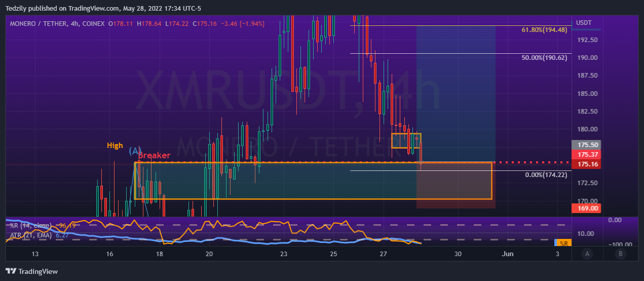This screenshot has height=281, width=644.
Task: Click the change value −3.46 (−1.94%)
Action: click(242, 23)
